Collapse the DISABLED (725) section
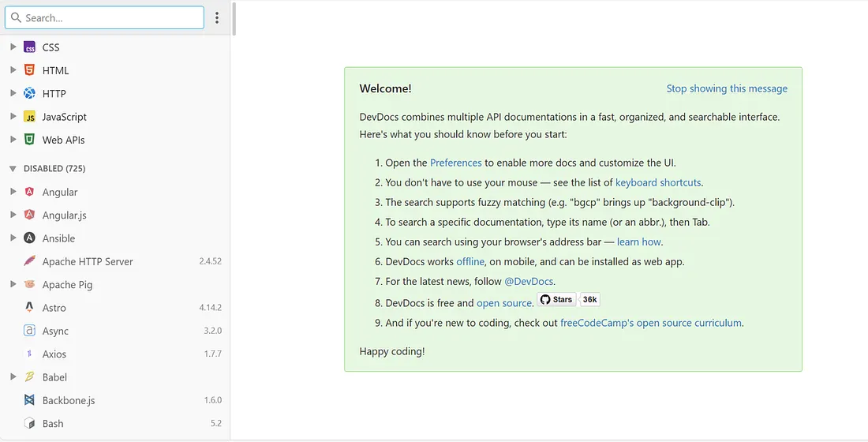Screen dimensions: 868x442 (13, 169)
